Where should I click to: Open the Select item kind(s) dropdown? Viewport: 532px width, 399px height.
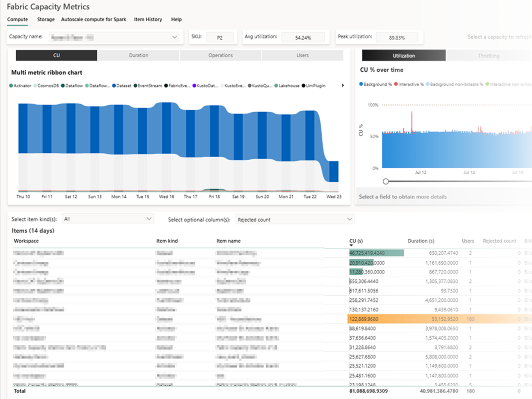tap(108, 219)
